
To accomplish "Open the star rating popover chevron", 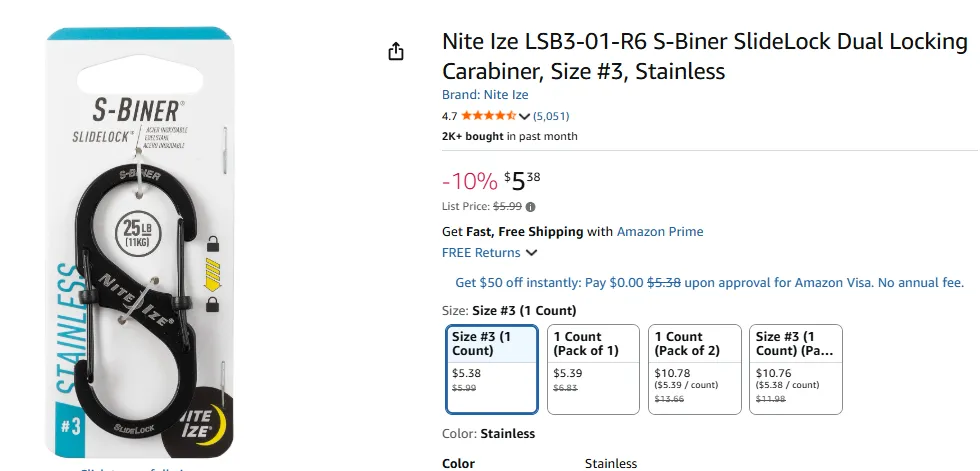I will click(524, 116).
